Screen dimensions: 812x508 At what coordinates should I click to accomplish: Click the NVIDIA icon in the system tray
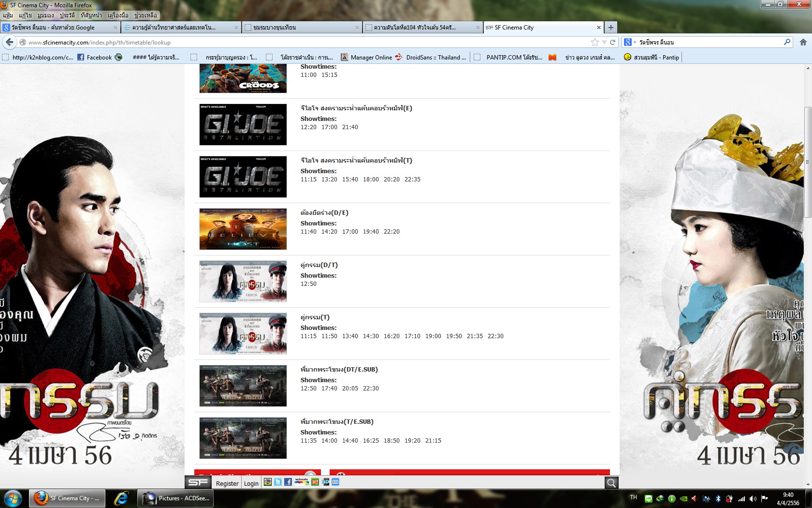pyautogui.click(x=683, y=499)
